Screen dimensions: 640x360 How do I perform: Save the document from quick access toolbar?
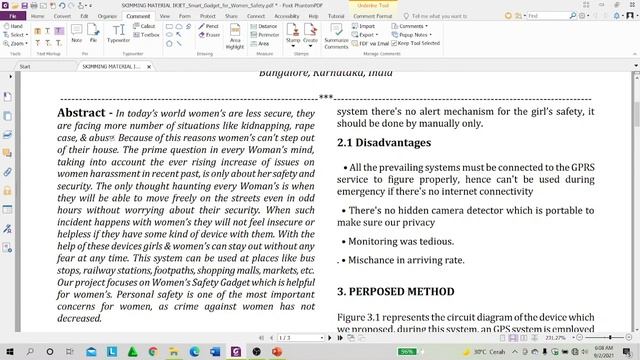pyautogui.click(x=24, y=5)
